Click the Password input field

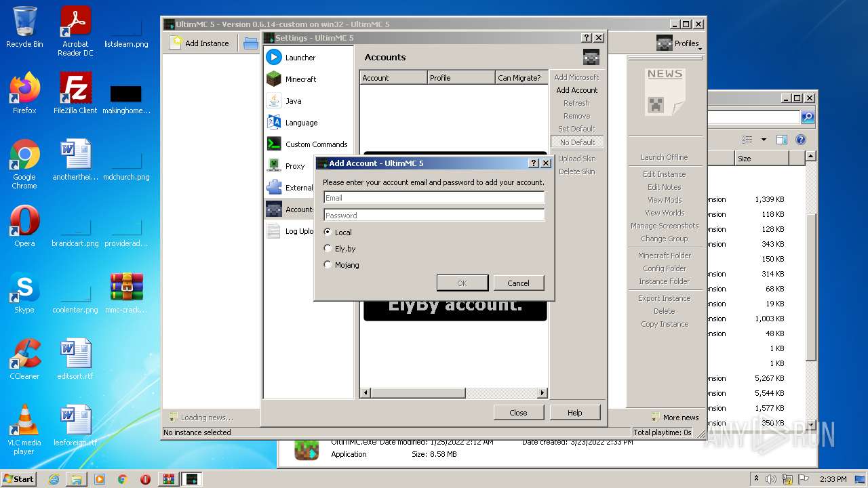tap(434, 216)
